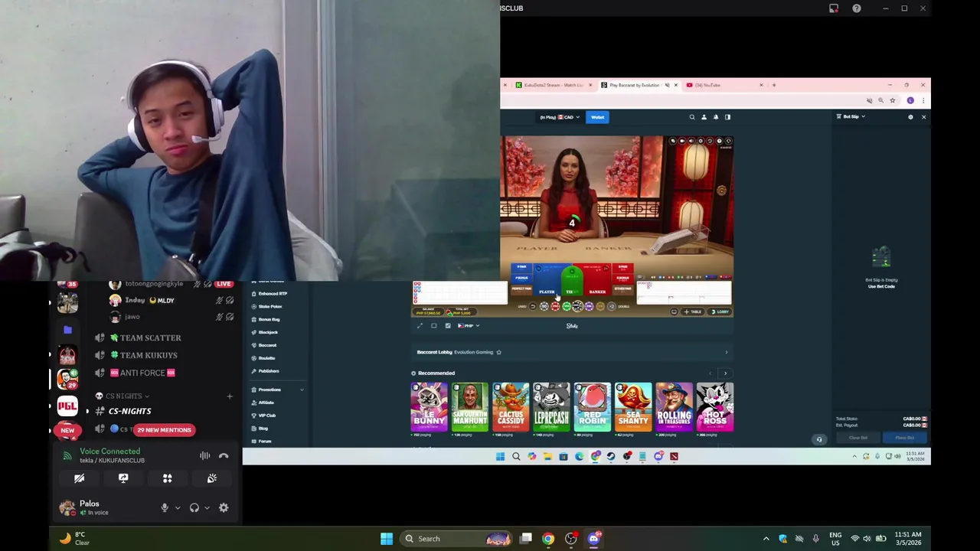Favorite the Baccarat Lobby with star

(x=498, y=352)
